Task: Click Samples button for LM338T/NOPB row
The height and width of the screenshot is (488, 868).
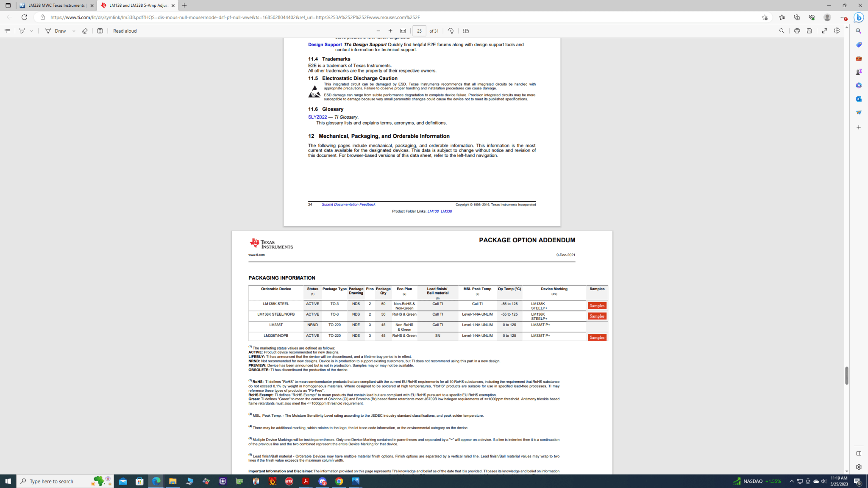Action: point(597,337)
